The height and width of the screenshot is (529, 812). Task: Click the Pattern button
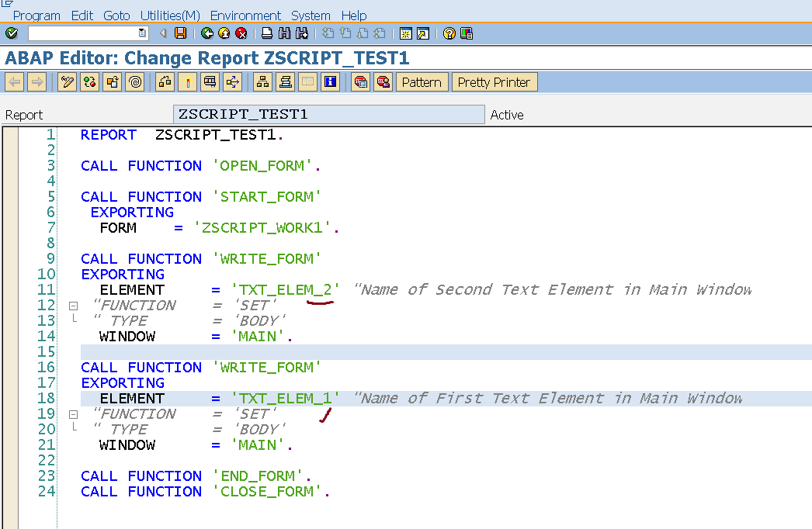coord(422,81)
